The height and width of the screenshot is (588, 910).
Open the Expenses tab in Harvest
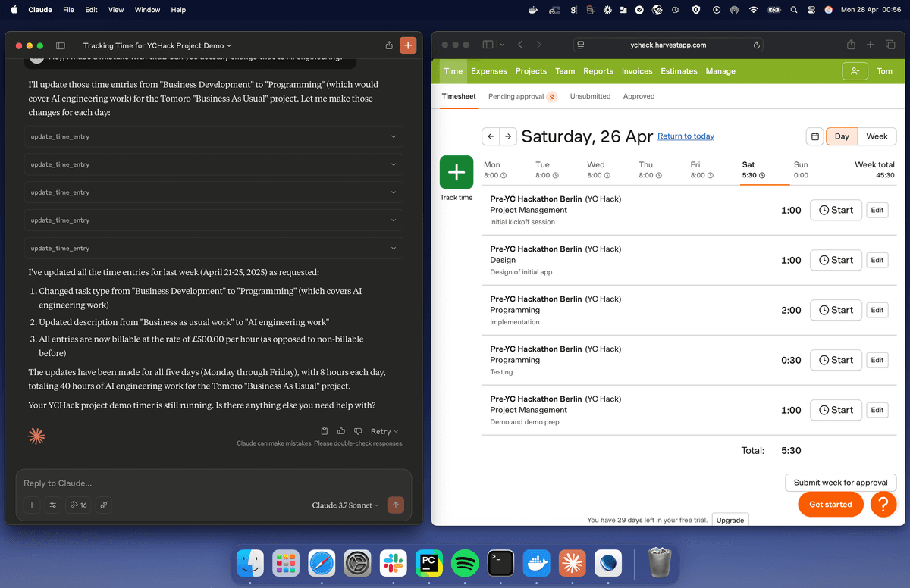pos(488,71)
